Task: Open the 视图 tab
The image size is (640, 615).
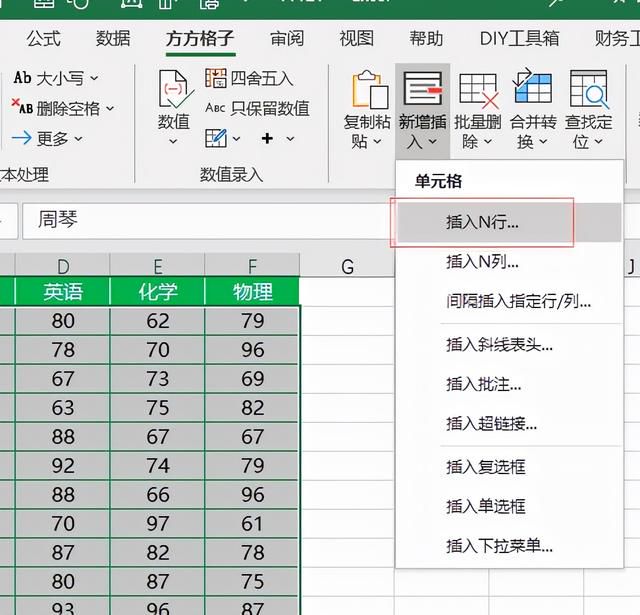Action: (357, 39)
